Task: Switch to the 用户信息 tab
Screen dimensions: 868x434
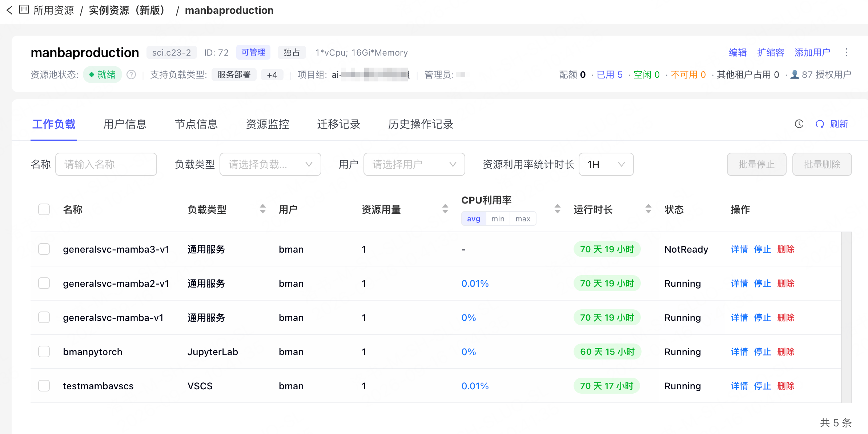Action: (125, 124)
